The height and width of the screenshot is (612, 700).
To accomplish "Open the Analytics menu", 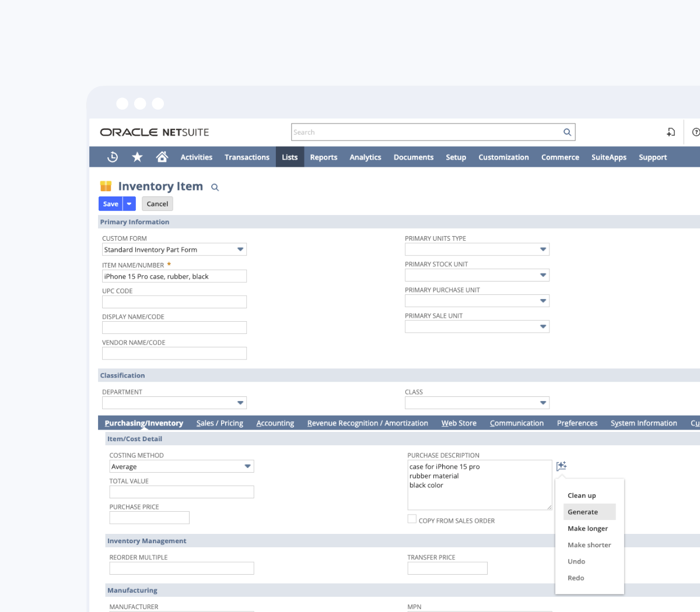I will tap(365, 157).
